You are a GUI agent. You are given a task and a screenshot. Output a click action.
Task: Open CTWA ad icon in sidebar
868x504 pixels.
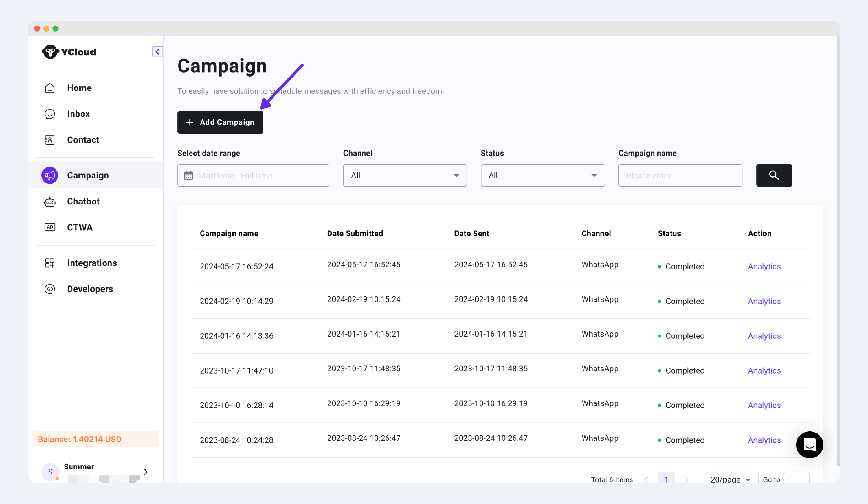point(50,227)
